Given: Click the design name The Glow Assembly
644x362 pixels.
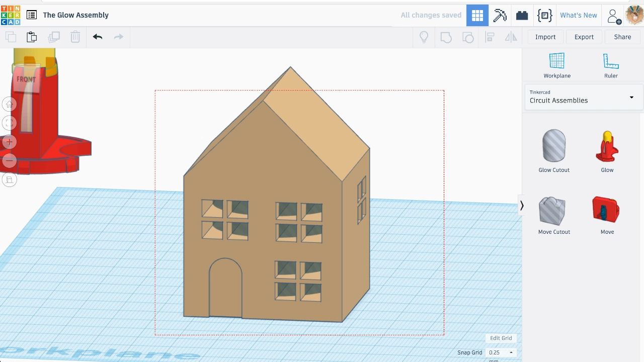Looking at the screenshot, I should click(76, 15).
